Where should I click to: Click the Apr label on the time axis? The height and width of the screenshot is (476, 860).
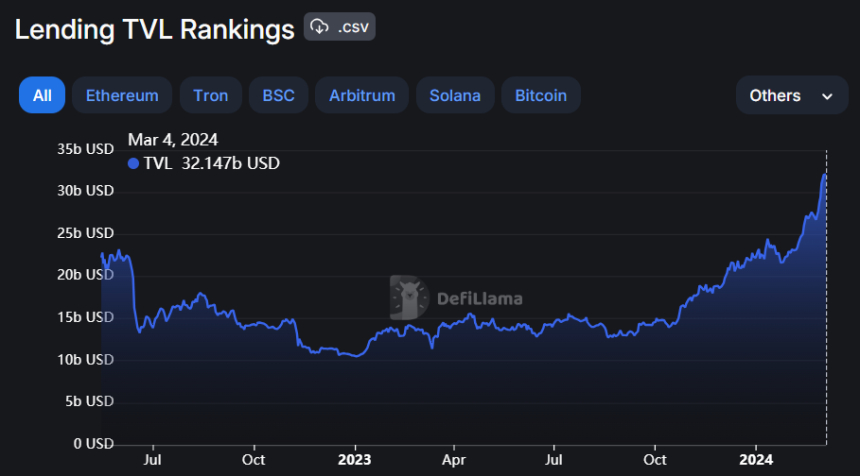453,460
